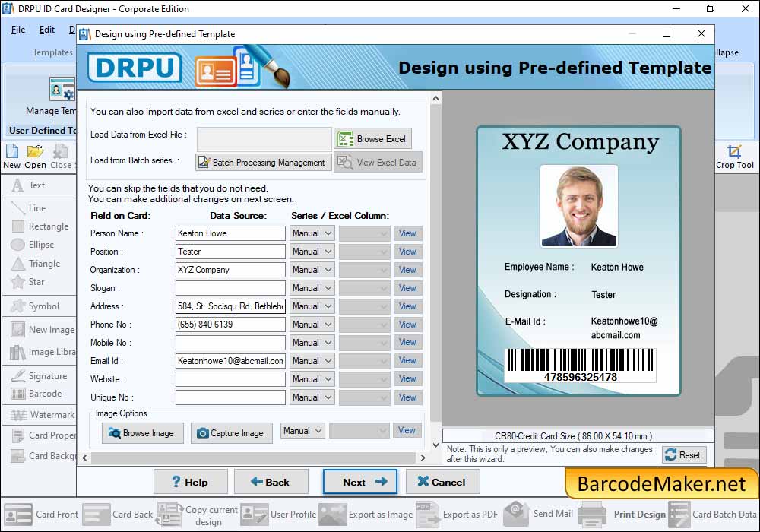Select the Templates ribbon tab
Image resolution: width=760 pixels, height=532 pixels.
pyautogui.click(x=52, y=52)
